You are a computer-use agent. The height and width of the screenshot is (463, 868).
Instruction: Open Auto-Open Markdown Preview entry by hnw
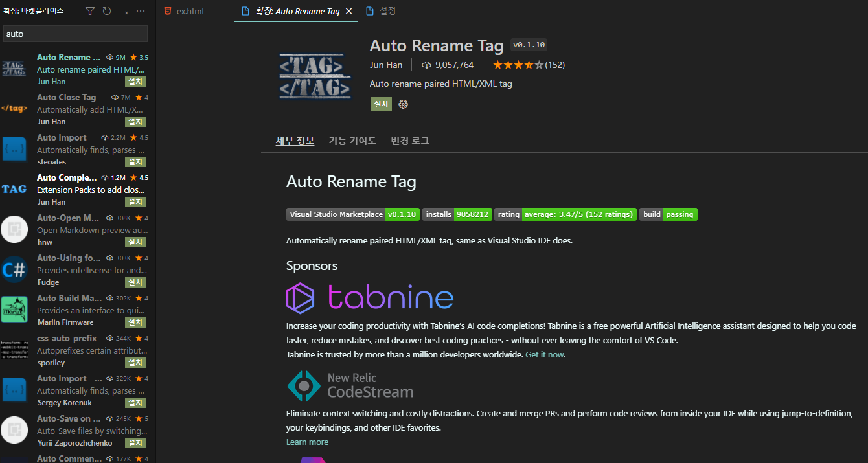pyautogui.click(x=78, y=230)
